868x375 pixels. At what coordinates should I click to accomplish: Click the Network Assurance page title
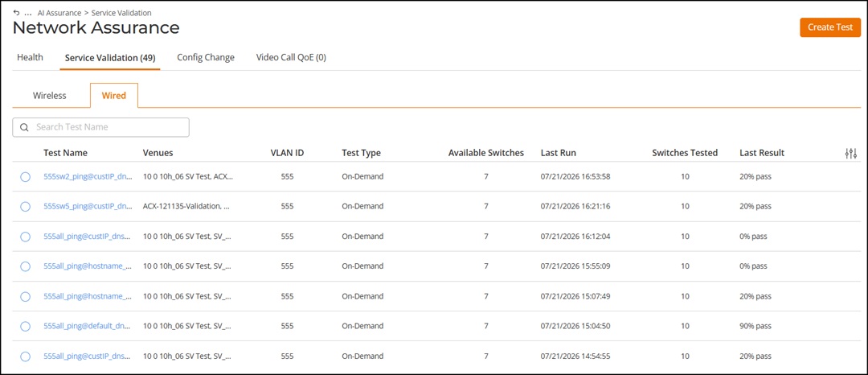(96, 28)
